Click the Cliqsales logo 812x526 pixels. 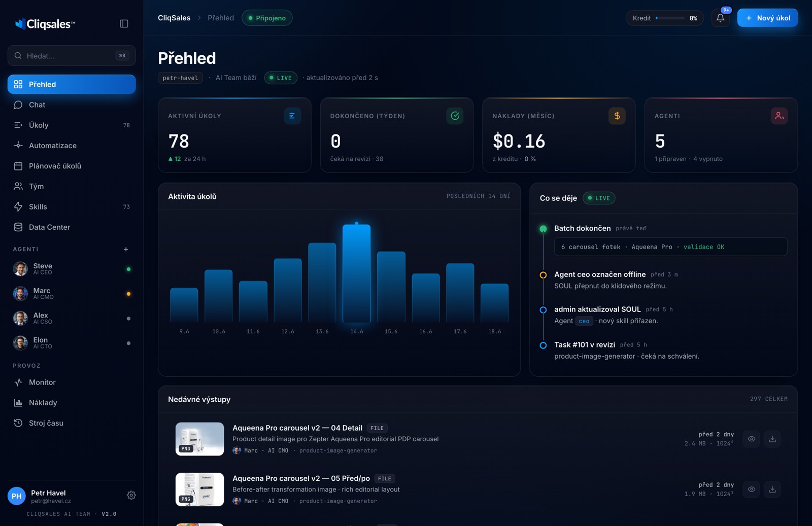pos(45,24)
